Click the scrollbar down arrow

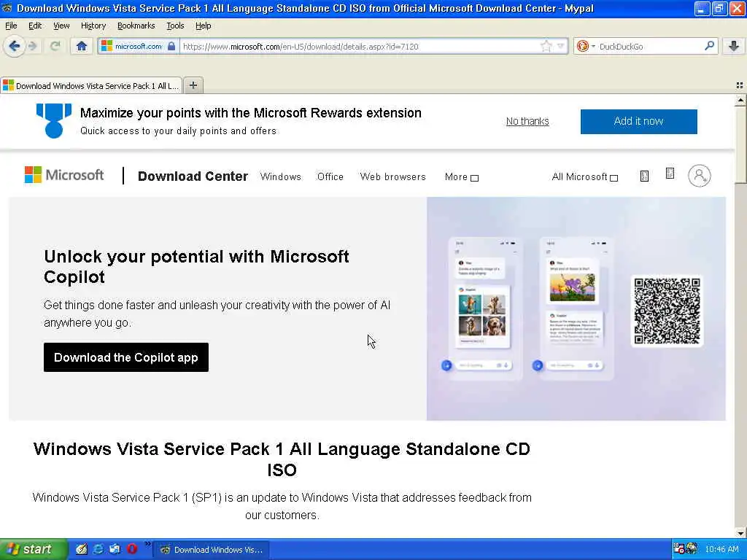(740, 533)
